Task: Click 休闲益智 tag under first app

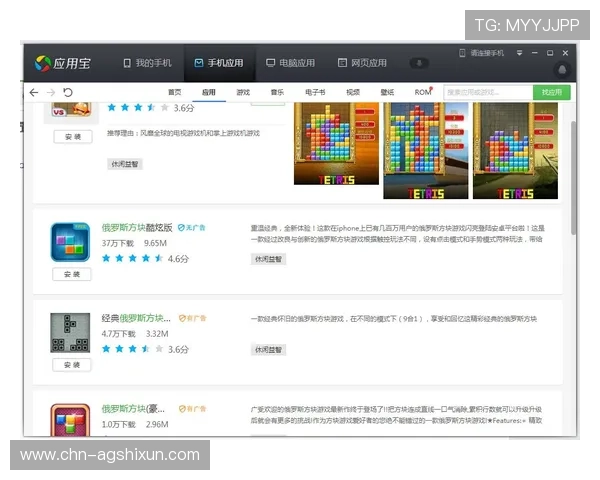Action: point(124,164)
